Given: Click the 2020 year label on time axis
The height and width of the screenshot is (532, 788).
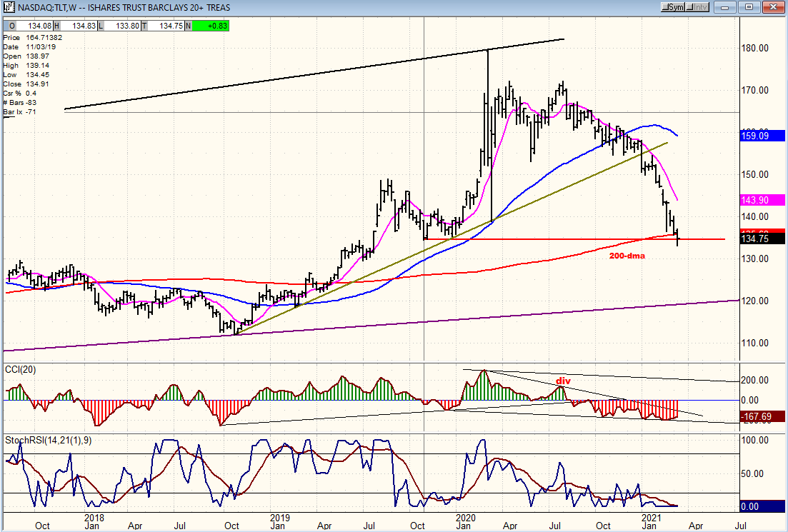Looking at the screenshot, I should 466,517.
